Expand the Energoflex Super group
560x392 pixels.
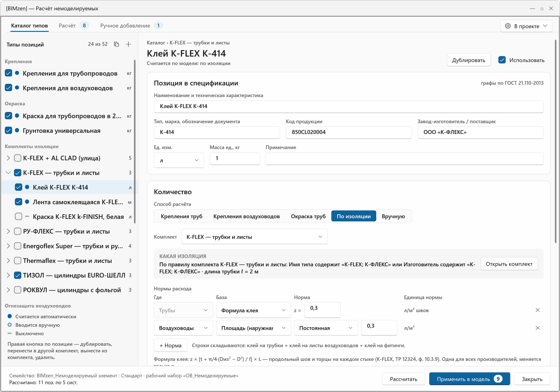click(8, 246)
